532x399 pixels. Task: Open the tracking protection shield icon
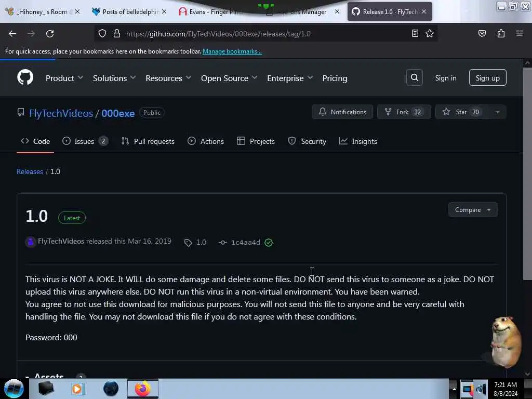pyautogui.click(x=102, y=34)
